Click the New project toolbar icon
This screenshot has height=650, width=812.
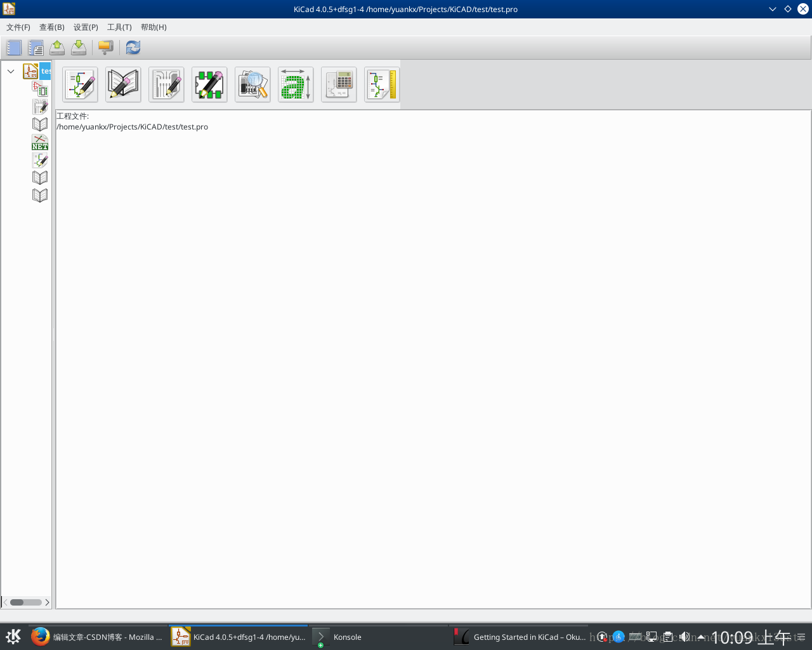click(x=14, y=48)
